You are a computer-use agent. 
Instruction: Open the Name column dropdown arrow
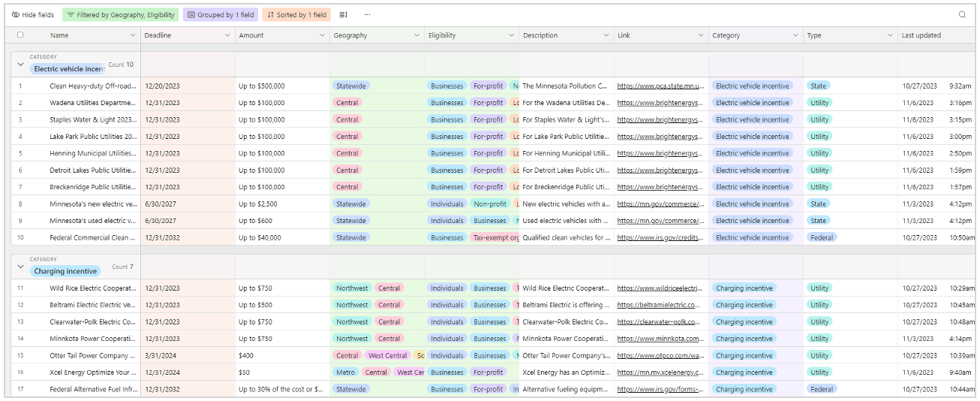(133, 35)
